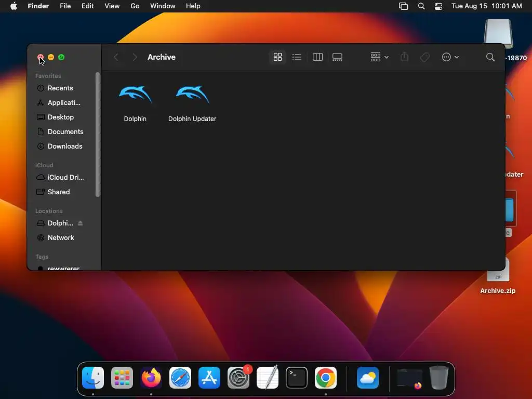Launch Firefox from the Dock

point(151,378)
